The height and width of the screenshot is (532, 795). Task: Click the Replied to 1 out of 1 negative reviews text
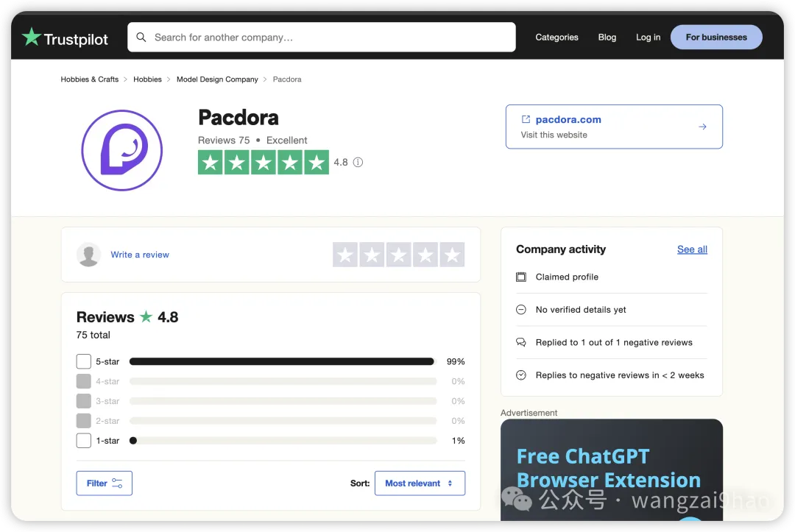click(614, 342)
